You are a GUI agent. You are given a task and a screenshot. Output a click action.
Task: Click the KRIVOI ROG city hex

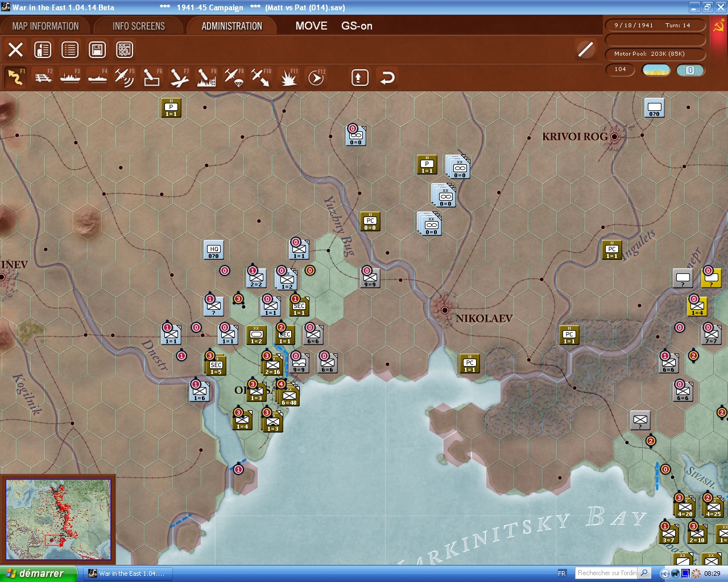tap(614, 136)
